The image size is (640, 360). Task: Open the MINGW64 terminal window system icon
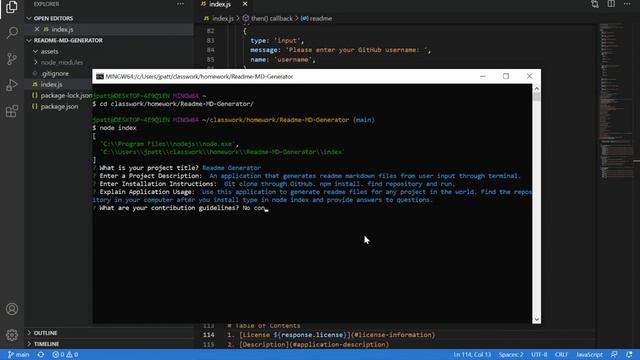tap(100, 76)
